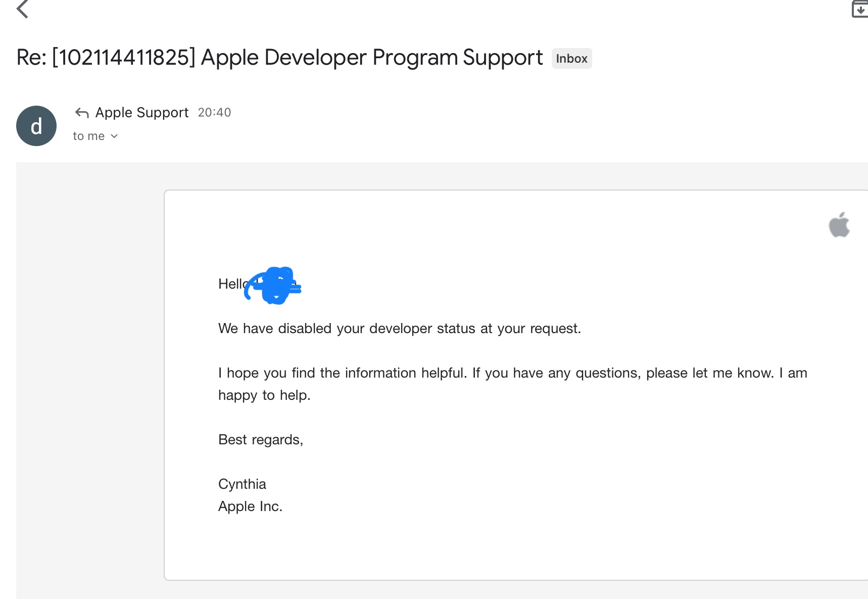Open the sender avatar with letter d
This screenshot has height=599, width=868.
click(x=36, y=125)
